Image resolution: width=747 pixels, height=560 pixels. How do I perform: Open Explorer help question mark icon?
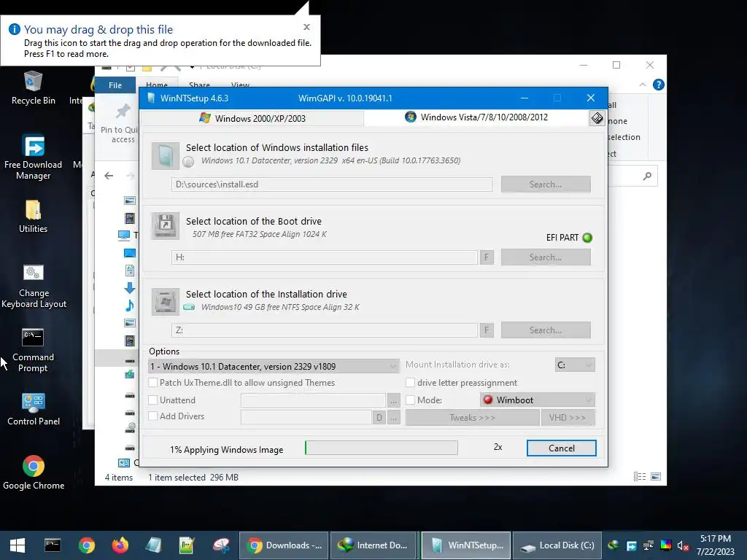point(659,85)
